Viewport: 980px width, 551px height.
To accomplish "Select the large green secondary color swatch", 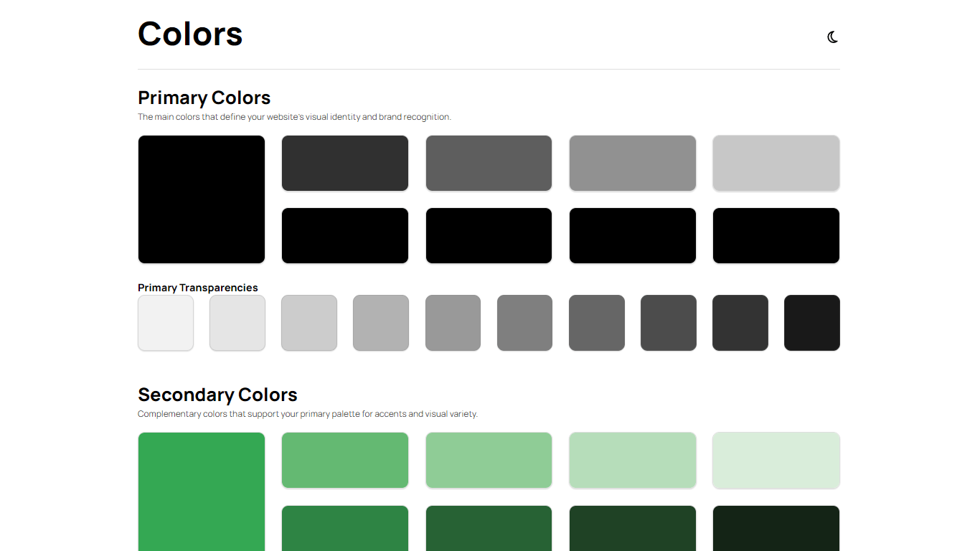I will [202, 492].
